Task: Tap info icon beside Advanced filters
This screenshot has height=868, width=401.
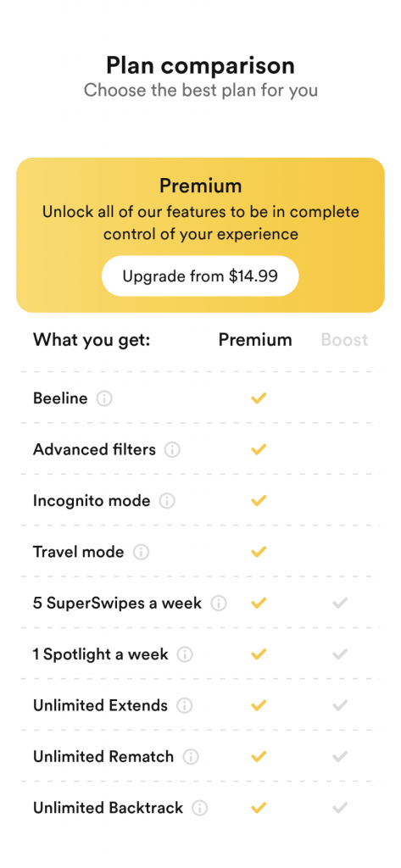Action: point(172,449)
